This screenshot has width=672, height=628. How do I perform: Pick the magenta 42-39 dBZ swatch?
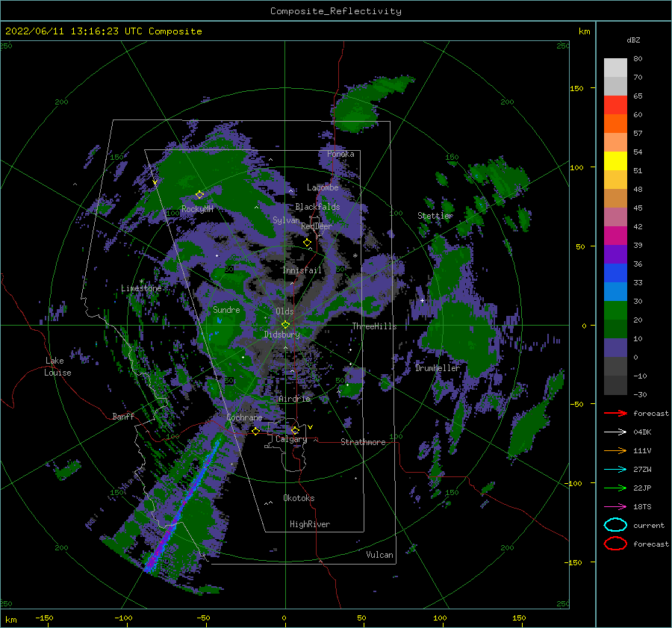tap(615, 236)
